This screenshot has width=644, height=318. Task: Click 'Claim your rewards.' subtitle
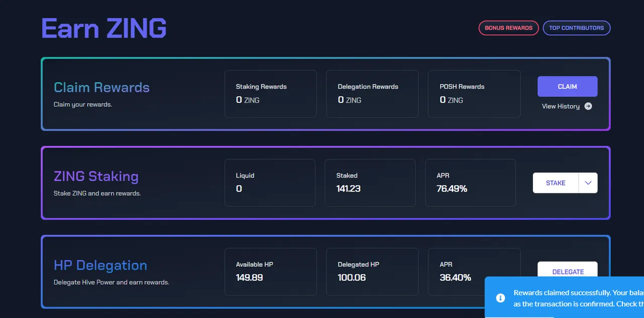coord(83,105)
